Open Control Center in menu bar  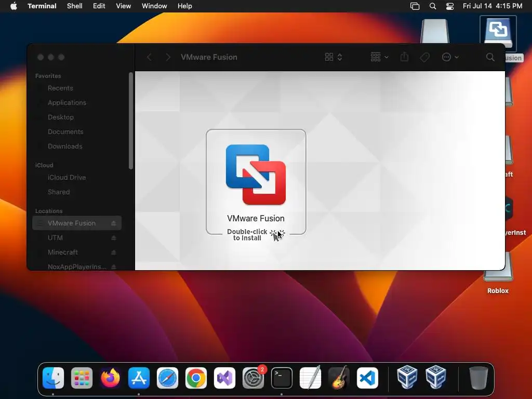pos(450,6)
